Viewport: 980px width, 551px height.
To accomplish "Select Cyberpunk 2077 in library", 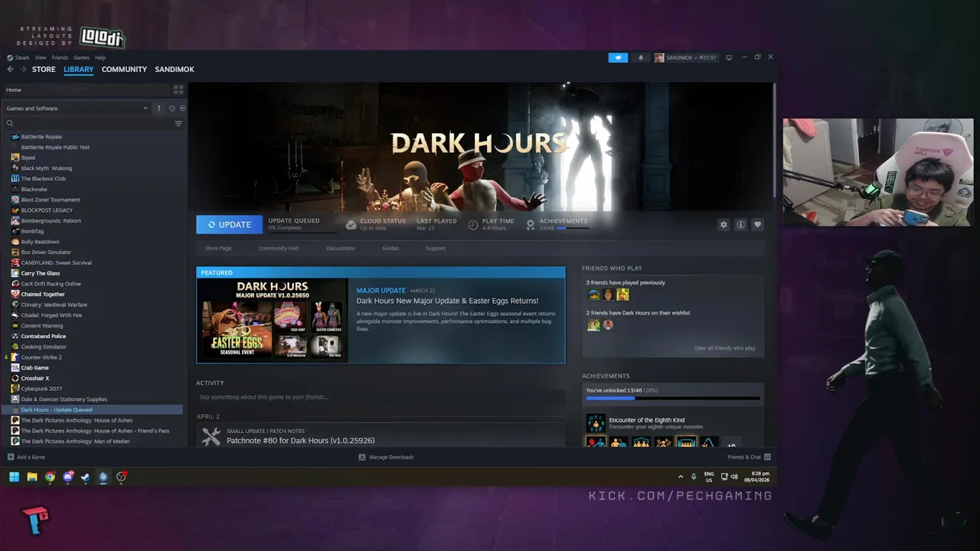I will [41, 389].
